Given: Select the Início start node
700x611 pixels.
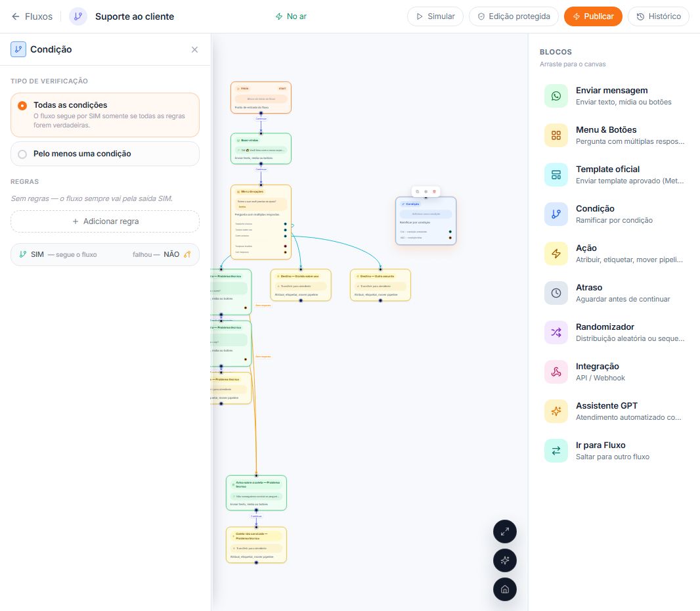Looking at the screenshot, I should tap(261, 97).
